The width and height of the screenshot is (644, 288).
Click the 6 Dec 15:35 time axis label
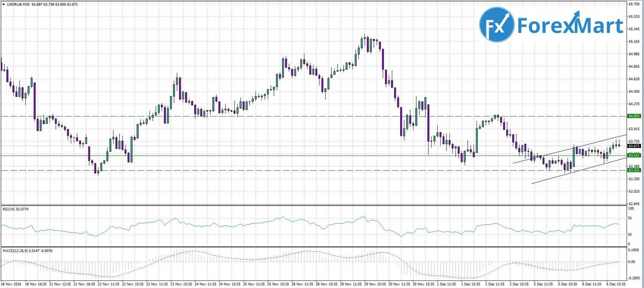click(x=615, y=284)
